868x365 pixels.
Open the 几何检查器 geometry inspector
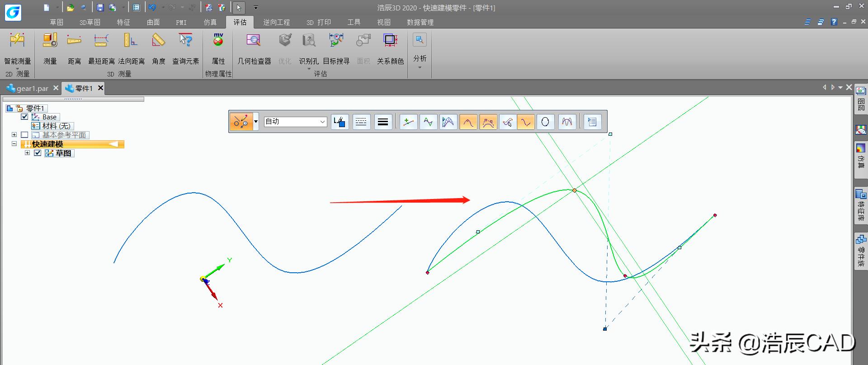pyautogui.click(x=254, y=49)
